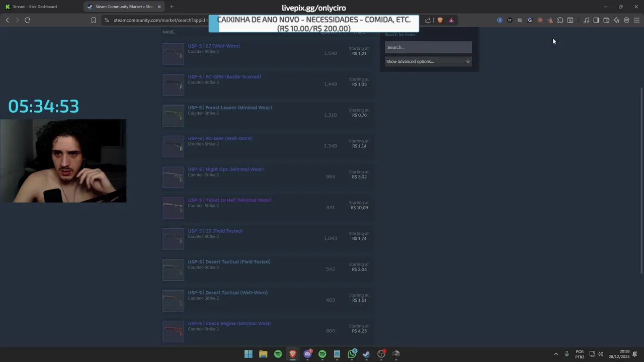
Task: Open USP-S | Desert Tactical (Well-Worn) listing
Action: 228,293
